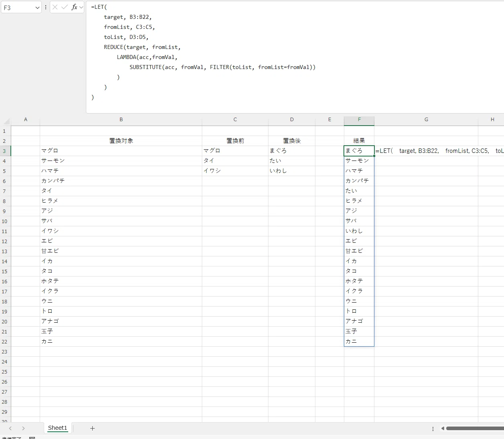Click inside the formula bar LET formula
The image size is (504, 439).
[295, 57]
